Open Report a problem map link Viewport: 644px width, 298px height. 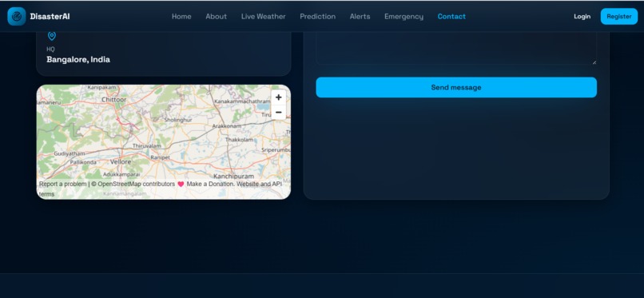63,185
